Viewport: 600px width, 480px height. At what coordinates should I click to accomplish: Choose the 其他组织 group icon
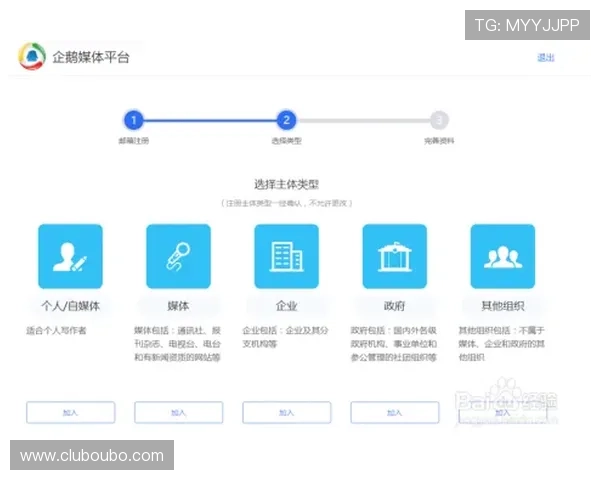pos(503,256)
